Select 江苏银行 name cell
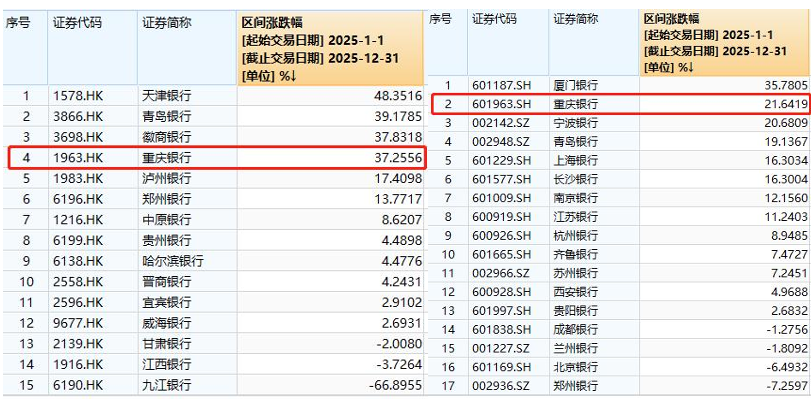 [576, 217]
